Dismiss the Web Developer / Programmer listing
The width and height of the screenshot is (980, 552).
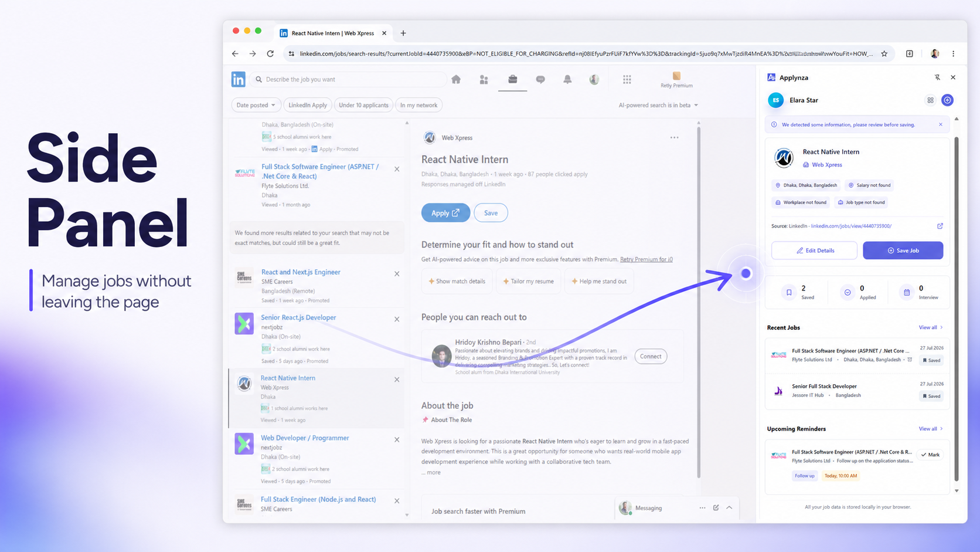click(x=397, y=439)
